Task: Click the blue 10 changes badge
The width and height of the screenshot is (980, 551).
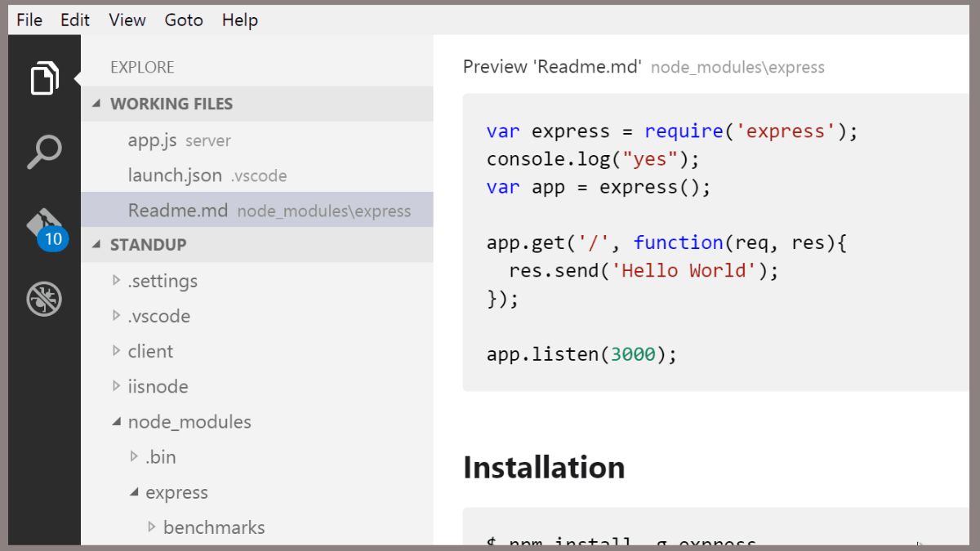Action: coord(52,239)
